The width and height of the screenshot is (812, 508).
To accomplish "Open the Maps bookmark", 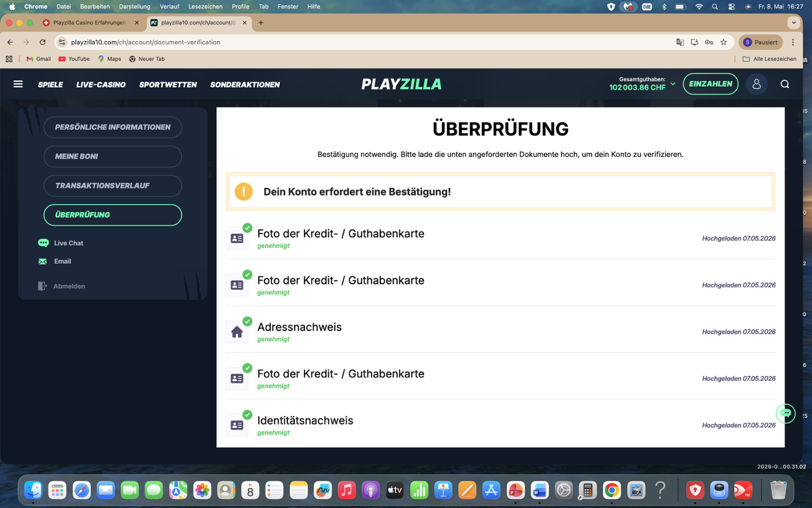I will [109, 59].
